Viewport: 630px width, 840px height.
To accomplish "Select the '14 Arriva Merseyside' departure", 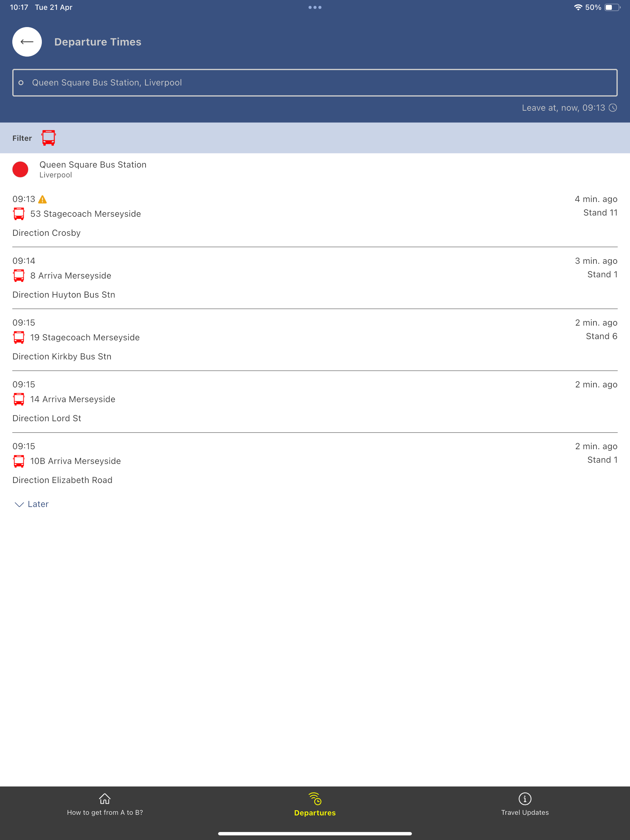I will (x=315, y=402).
